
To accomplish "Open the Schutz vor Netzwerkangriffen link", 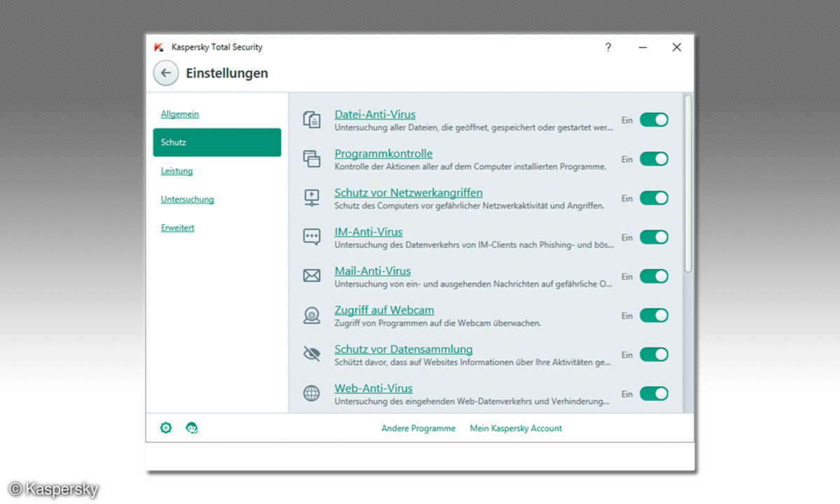I will pyautogui.click(x=409, y=192).
